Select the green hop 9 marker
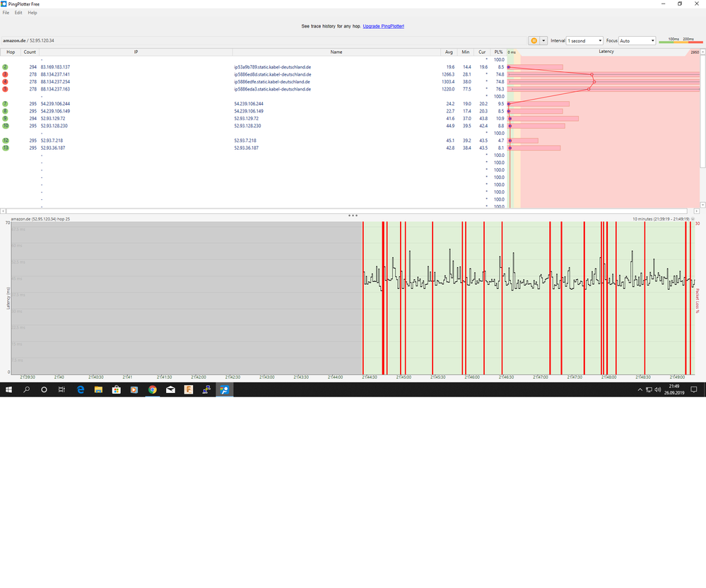 pyautogui.click(x=6, y=119)
